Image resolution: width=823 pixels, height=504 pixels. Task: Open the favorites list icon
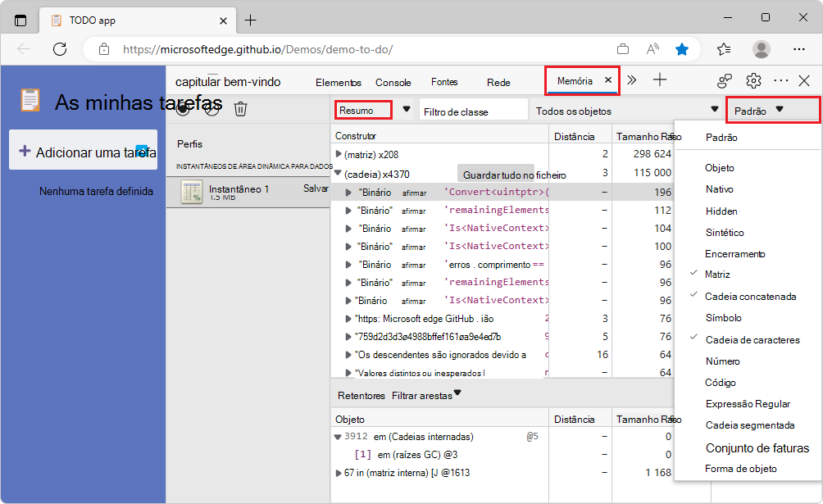pos(724,49)
